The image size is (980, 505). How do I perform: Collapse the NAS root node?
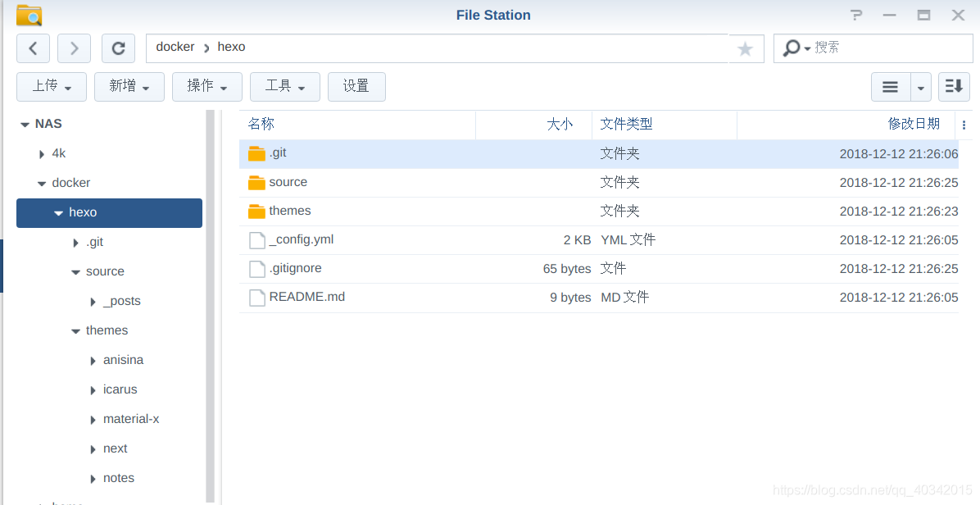(x=25, y=125)
